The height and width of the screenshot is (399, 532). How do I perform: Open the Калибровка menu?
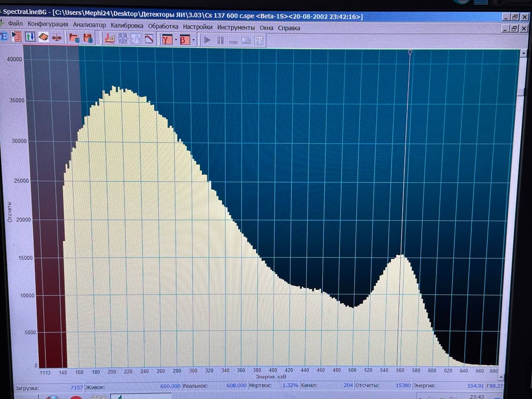coord(127,26)
